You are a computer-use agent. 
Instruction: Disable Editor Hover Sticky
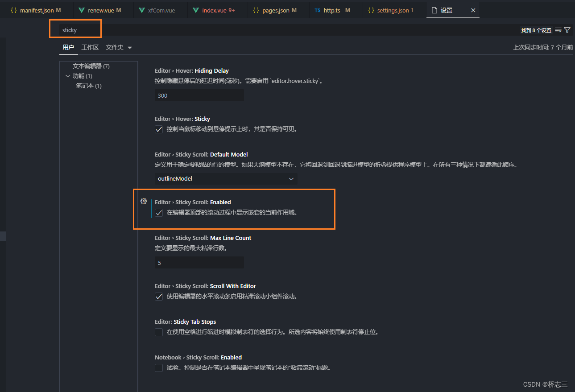tap(159, 129)
